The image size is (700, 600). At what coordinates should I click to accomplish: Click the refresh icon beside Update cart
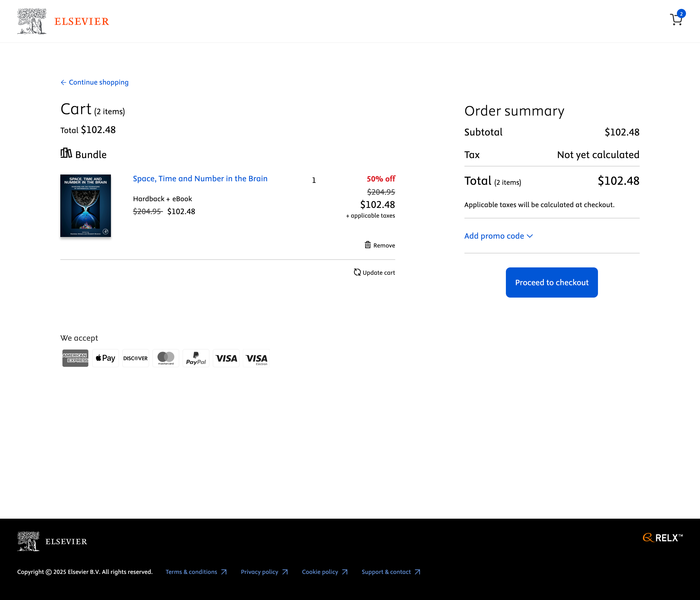coord(357,272)
